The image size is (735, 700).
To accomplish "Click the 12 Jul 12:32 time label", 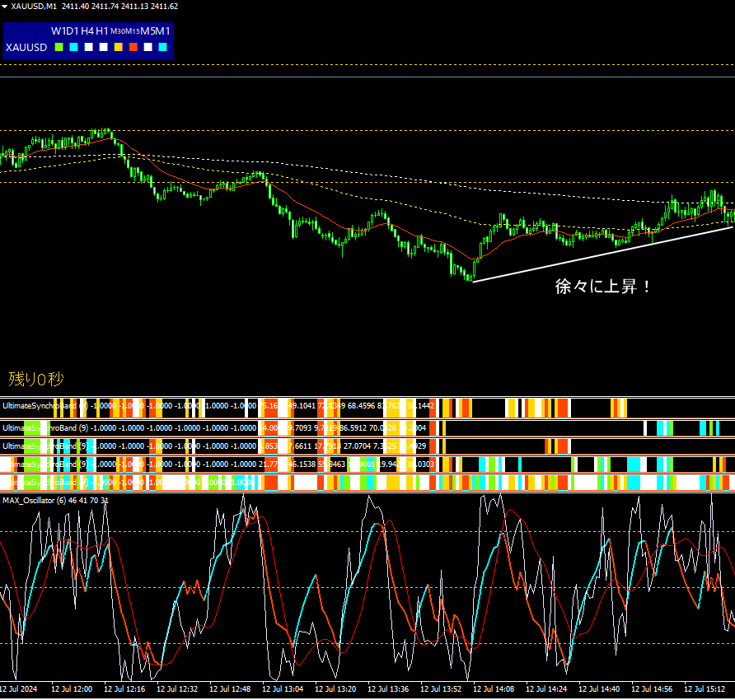I will click(177, 689).
